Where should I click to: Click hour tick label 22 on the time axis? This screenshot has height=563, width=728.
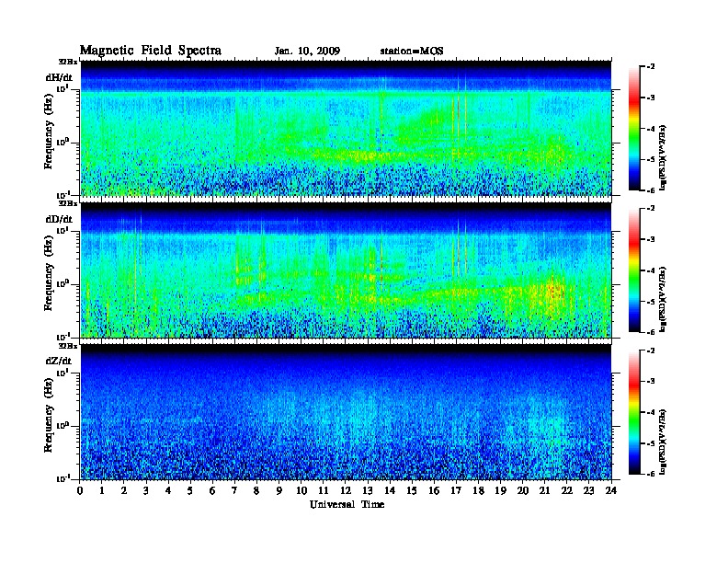(567, 490)
